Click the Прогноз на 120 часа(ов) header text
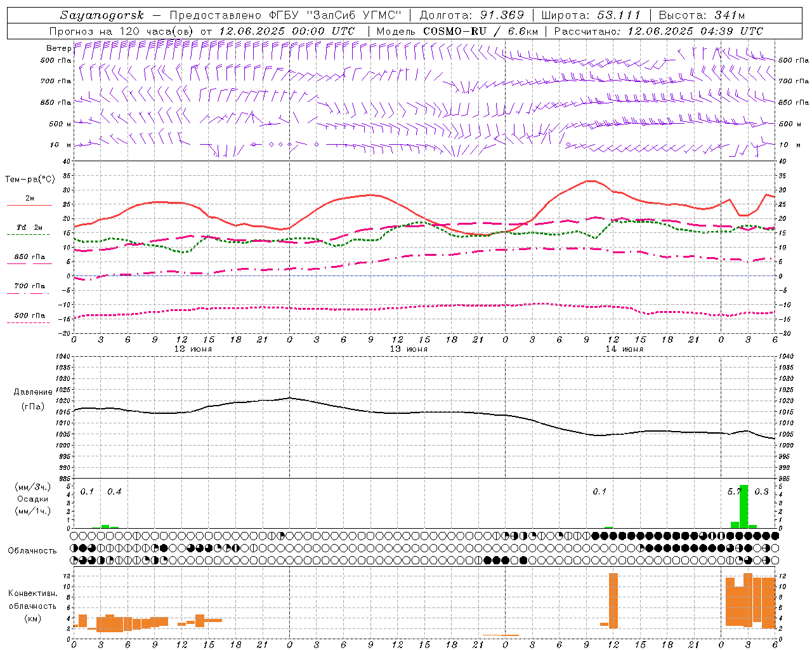 tap(123, 31)
